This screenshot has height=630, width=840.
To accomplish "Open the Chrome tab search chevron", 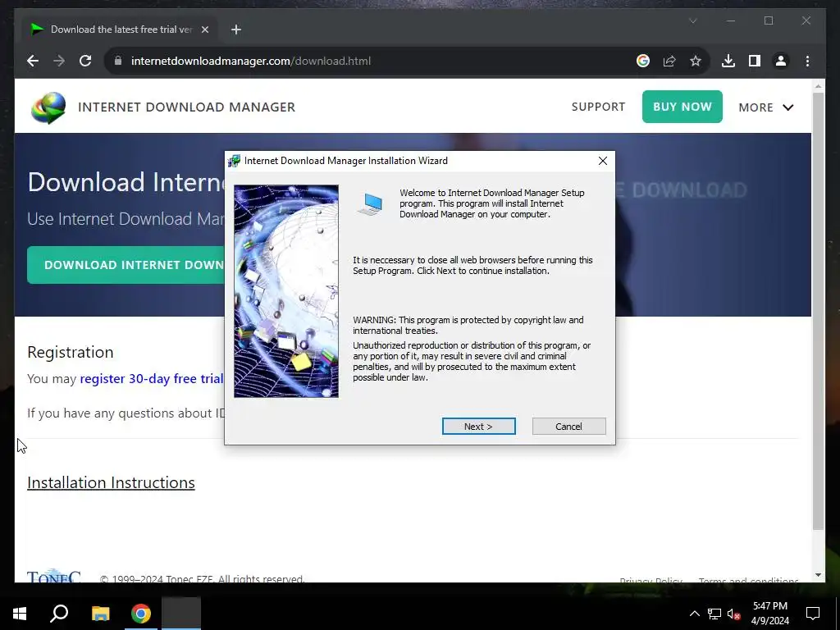I will 692,21.
